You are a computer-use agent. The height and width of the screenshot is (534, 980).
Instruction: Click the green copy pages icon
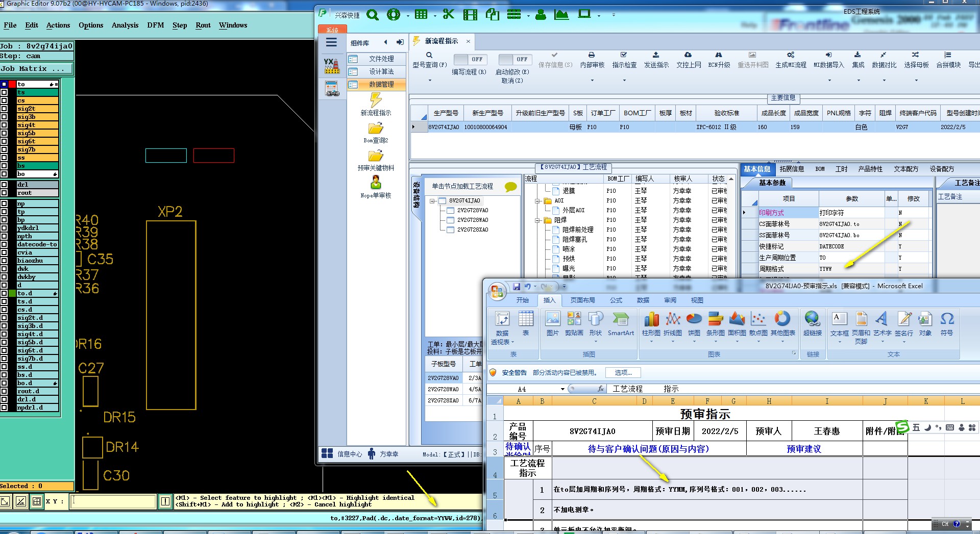point(492,14)
